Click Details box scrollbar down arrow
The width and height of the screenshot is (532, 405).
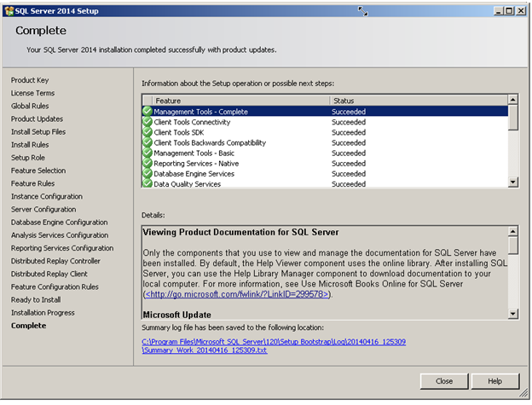[x=512, y=314]
